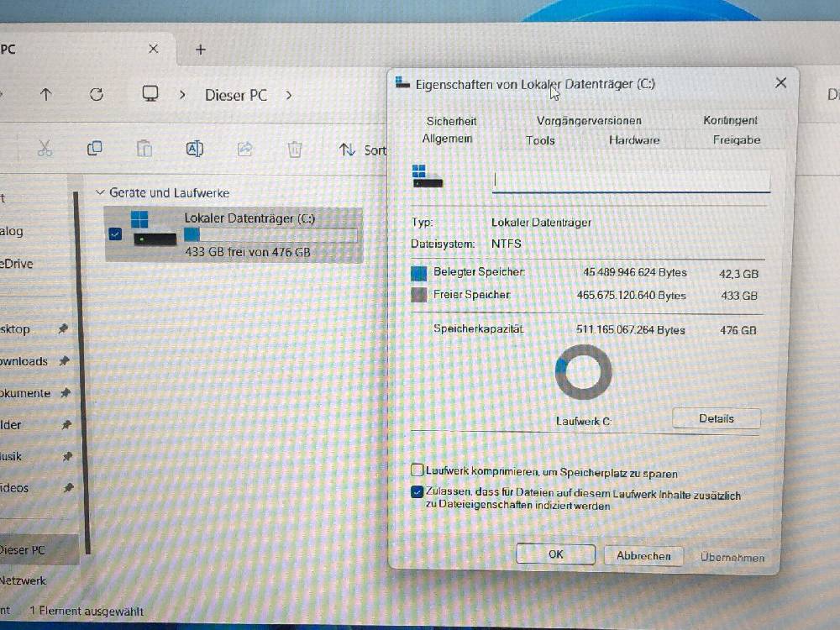
Task: Click the Cut scissors icon
Action: (45, 148)
